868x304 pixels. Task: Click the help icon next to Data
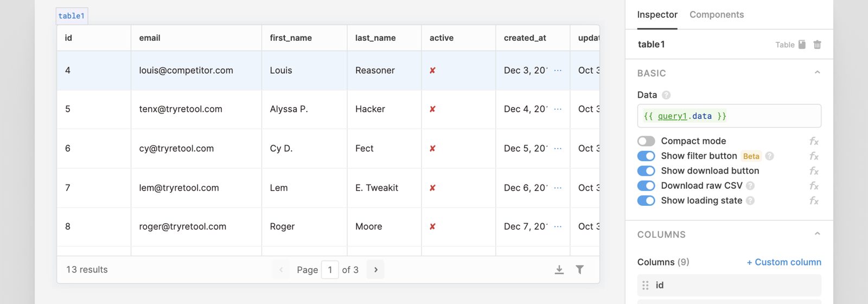click(x=666, y=95)
